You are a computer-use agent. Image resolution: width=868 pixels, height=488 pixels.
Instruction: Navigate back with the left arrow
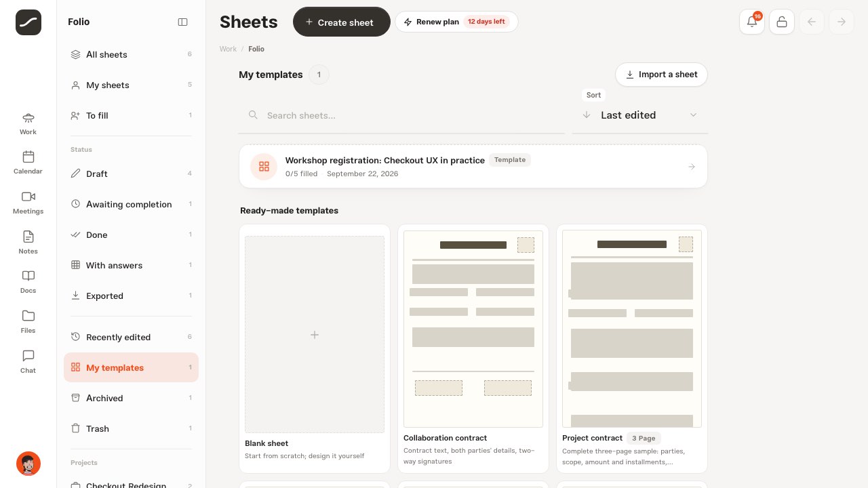(812, 22)
